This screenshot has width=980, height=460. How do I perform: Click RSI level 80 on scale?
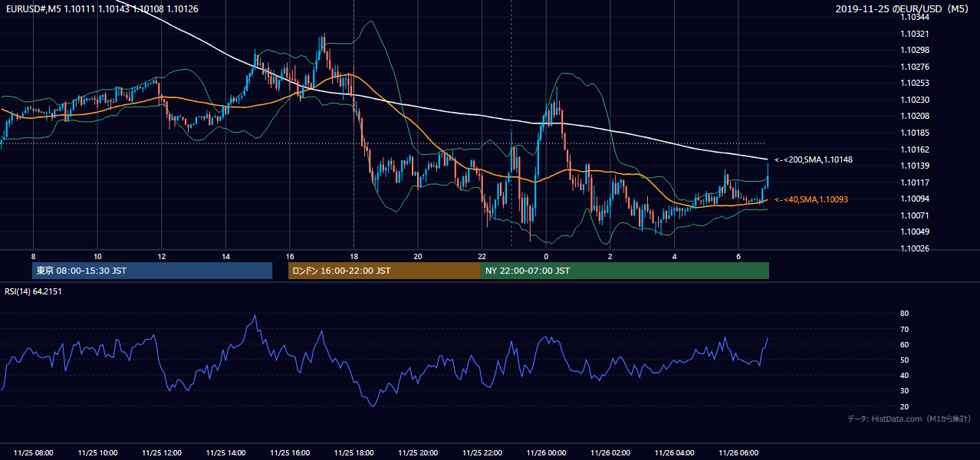(x=904, y=314)
